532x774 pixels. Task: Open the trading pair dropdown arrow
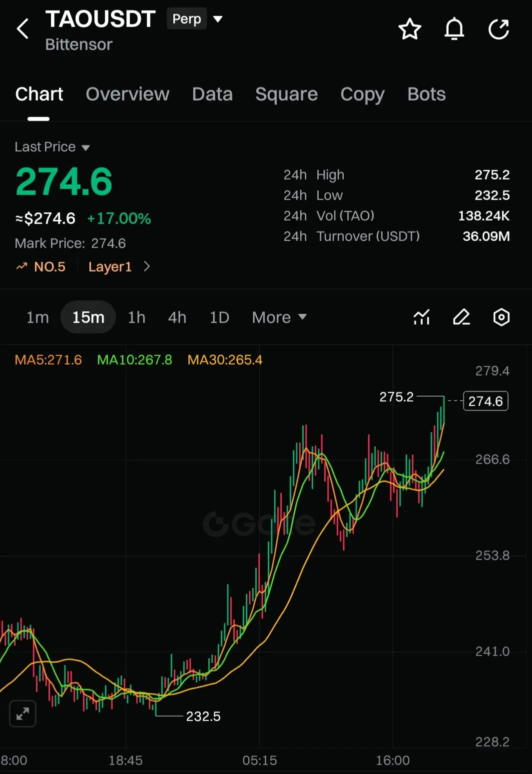pos(218,19)
